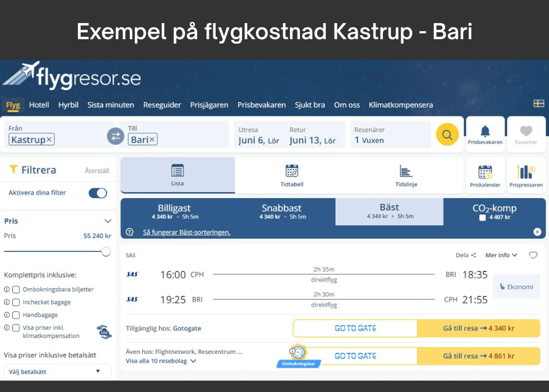
Task: Click Gå till resa 4 340 kr
Action: click(x=478, y=329)
